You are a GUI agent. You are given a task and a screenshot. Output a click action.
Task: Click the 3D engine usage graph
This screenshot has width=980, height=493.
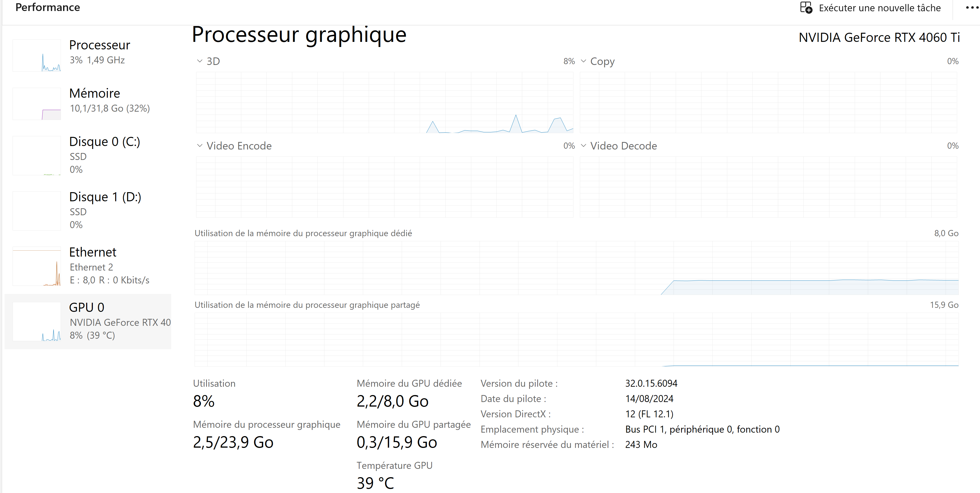pos(384,103)
